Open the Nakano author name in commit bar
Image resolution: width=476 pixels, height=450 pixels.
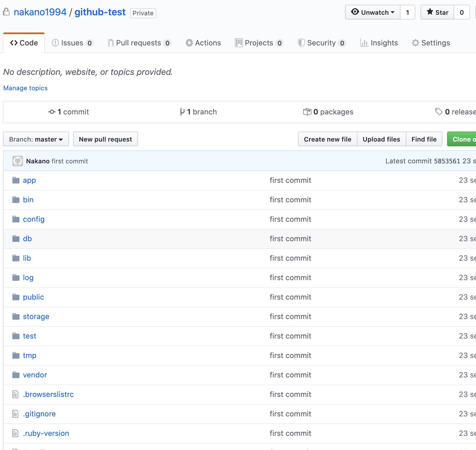(38, 161)
